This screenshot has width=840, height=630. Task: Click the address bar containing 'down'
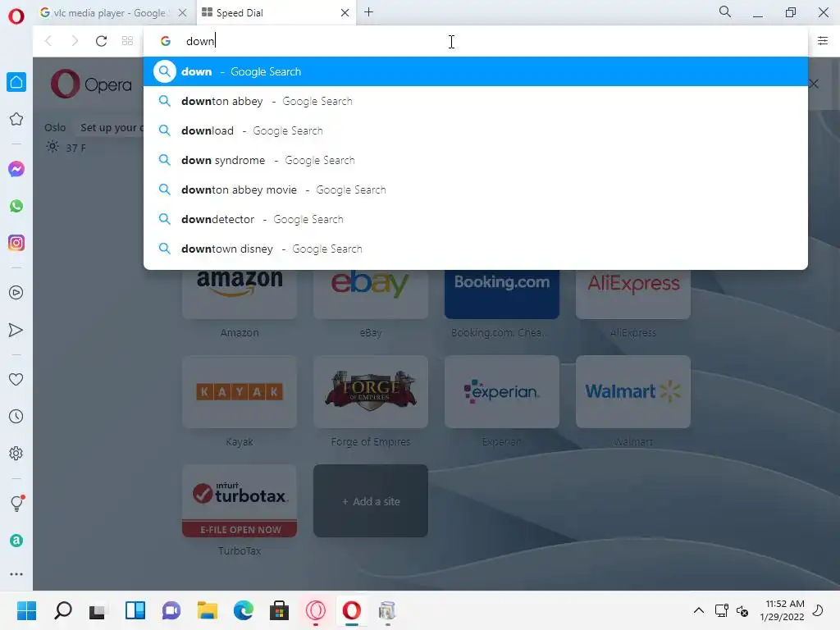476,41
